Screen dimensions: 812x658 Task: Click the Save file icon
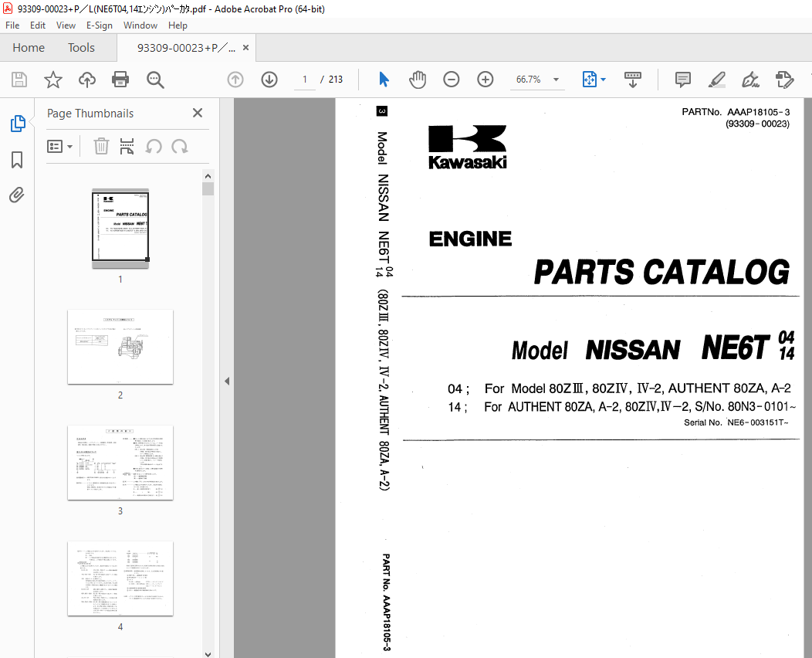19,80
